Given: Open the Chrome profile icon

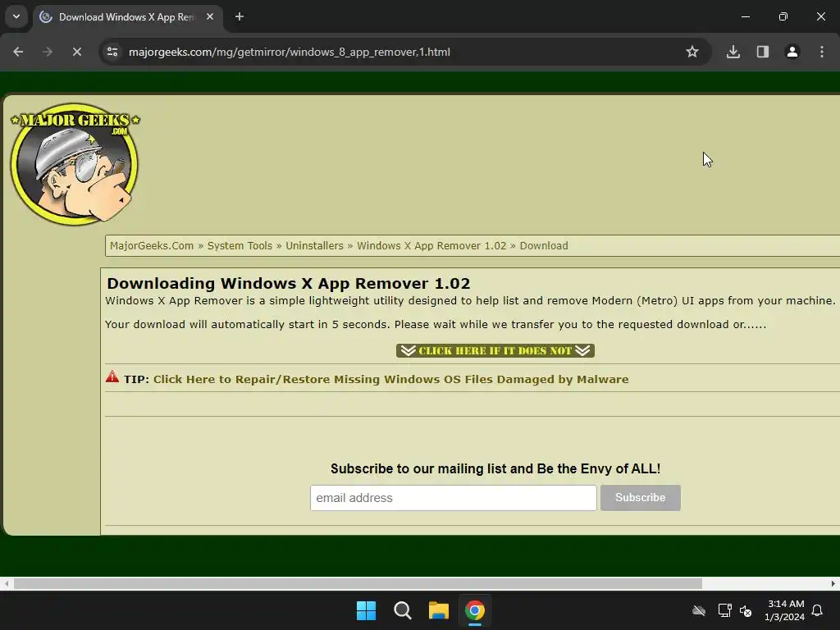Looking at the screenshot, I should 792,52.
